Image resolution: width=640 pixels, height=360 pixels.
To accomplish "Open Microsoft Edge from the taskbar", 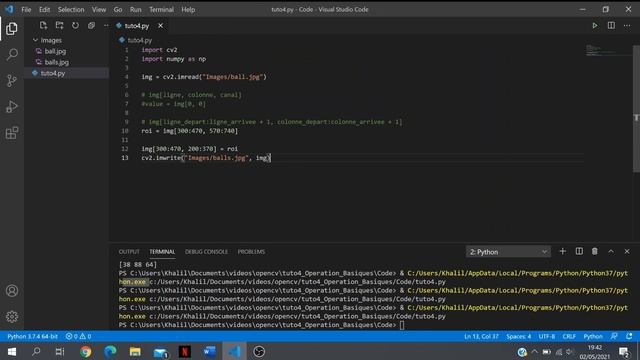I will (110, 351).
